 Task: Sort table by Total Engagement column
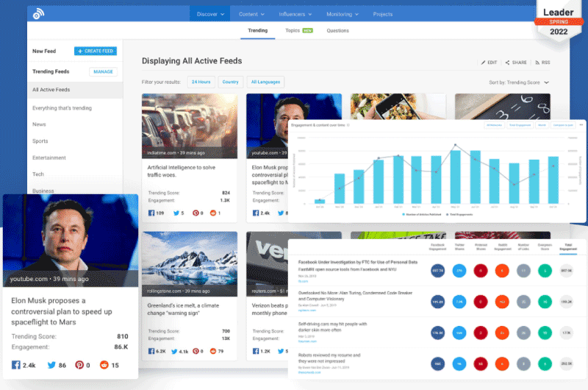[568, 247]
